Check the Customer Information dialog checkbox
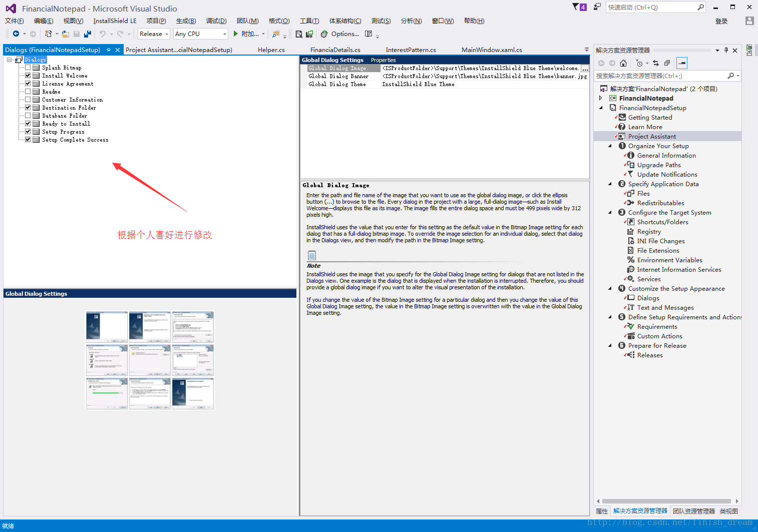The width and height of the screenshot is (758, 532). click(28, 100)
